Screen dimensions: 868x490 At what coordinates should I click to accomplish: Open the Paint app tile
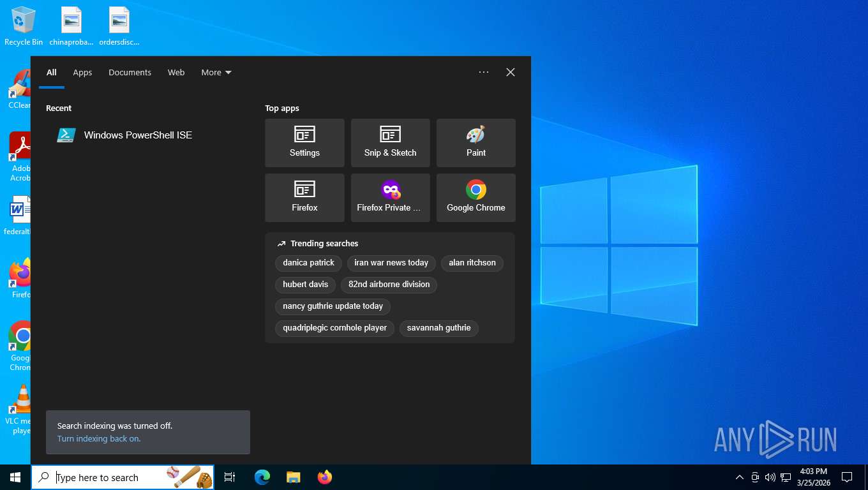pos(475,143)
